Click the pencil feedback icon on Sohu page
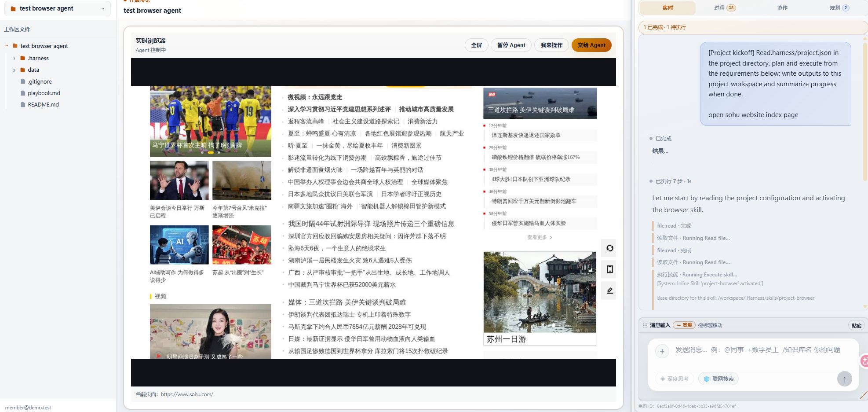Screen dimensions: 868x412 coord(609,291)
